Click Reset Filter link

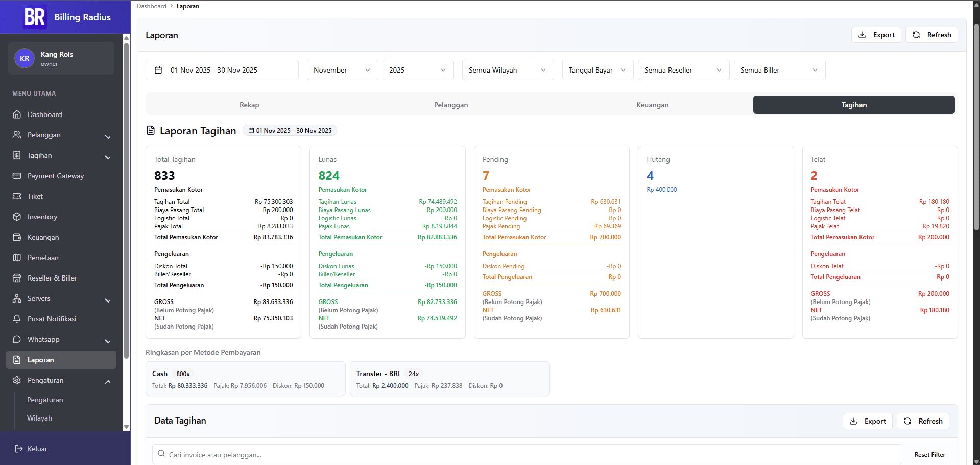929,455
